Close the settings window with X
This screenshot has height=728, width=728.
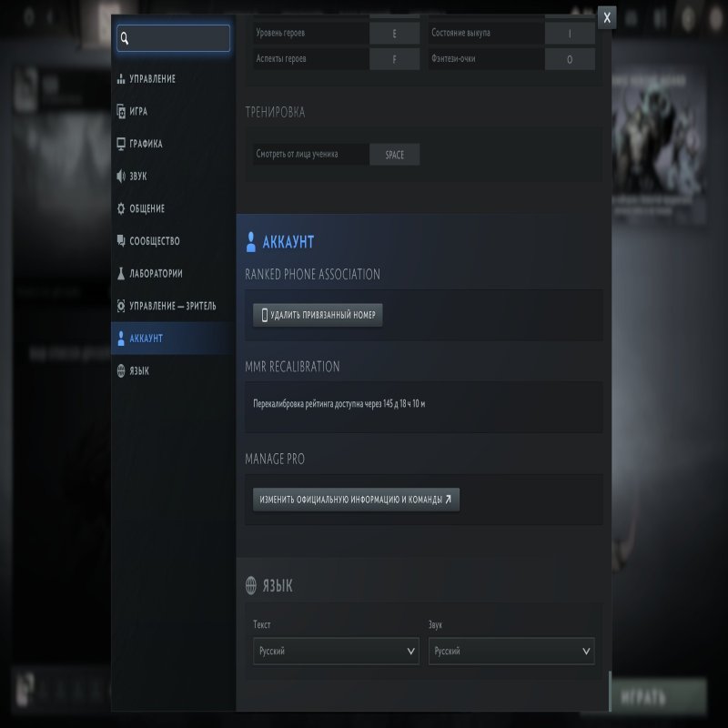(607, 17)
